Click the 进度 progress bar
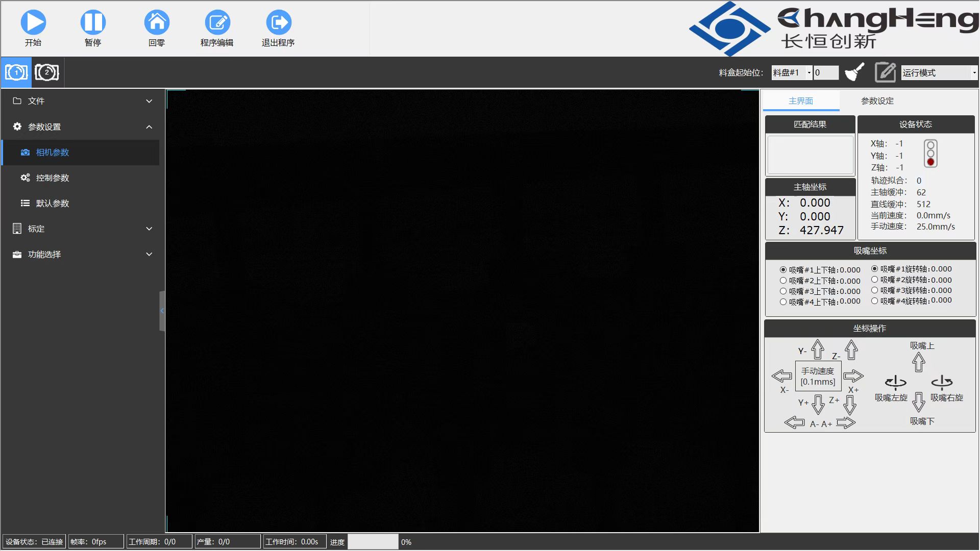 [x=373, y=542]
